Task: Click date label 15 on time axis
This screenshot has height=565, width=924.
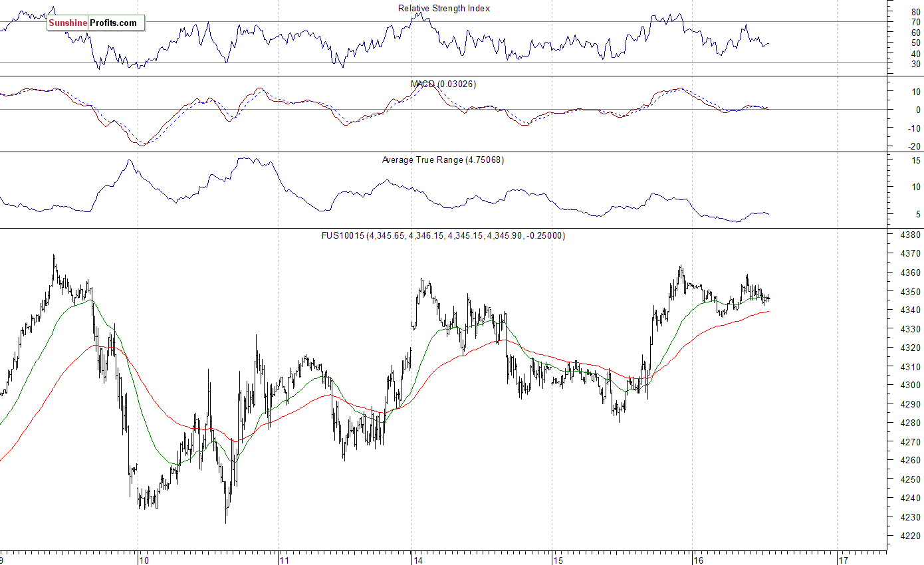Action: coord(558,560)
